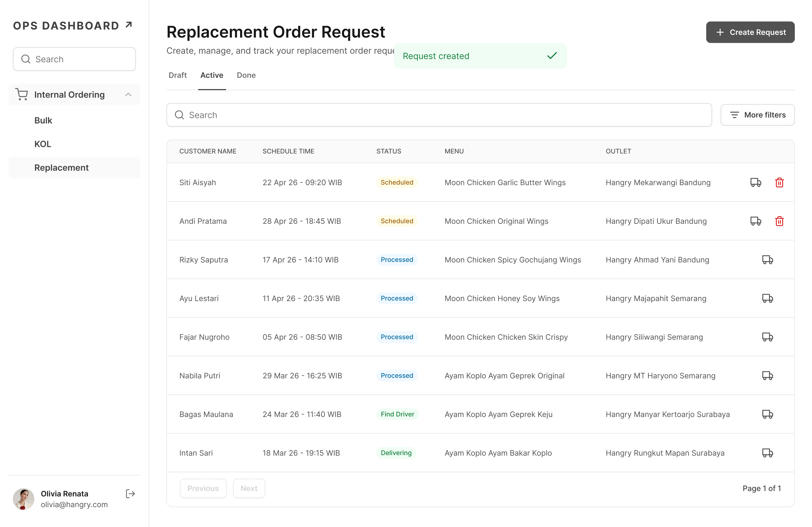
Task: Click the sidebar search field
Action: (74, 59)
